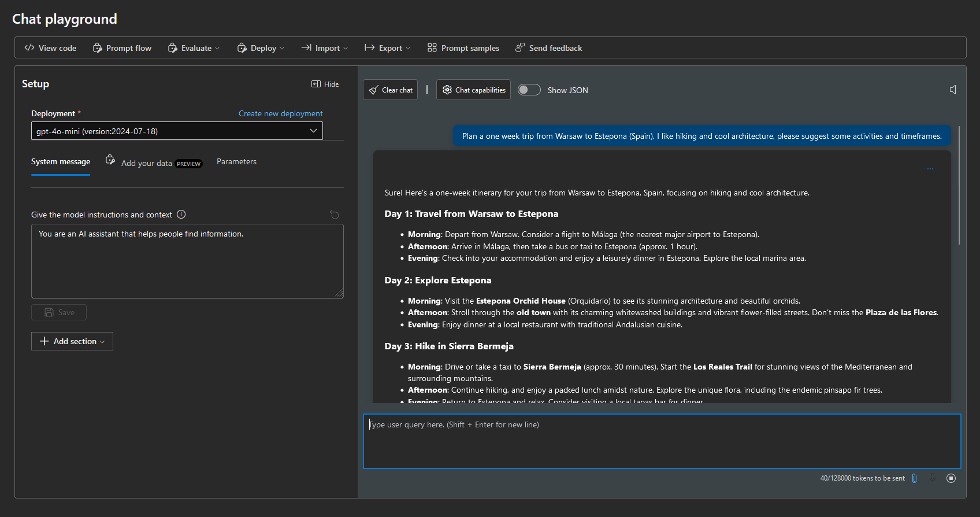Expand the Evaluate dropdown

[x=194, y=48]
